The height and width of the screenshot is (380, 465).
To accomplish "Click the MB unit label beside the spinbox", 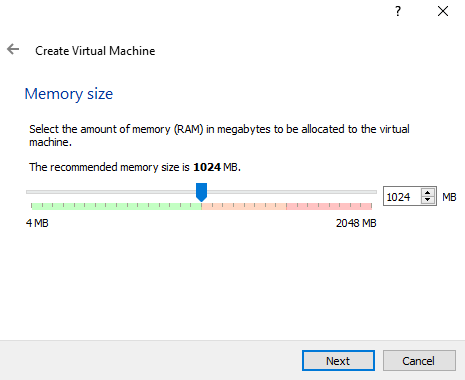I will pos(449,197).
